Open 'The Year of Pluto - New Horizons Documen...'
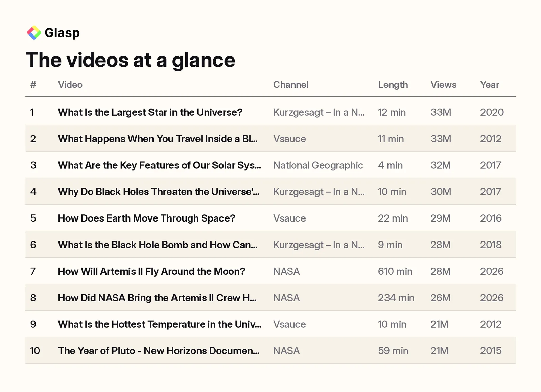This screenshot has width=541, height=392. click(159, 351)
